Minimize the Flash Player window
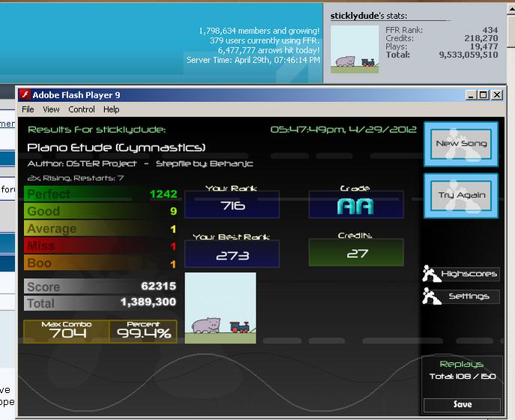 coord(472,95)
